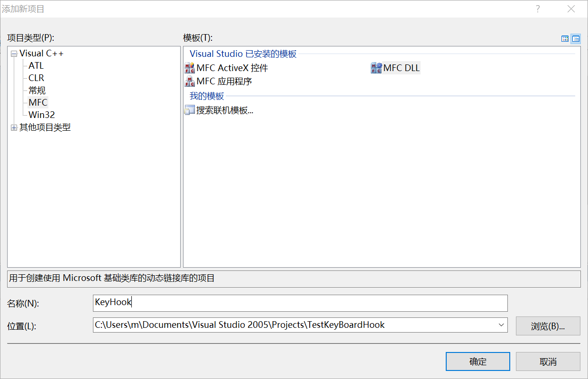Click 浏览(B)... to browse location
This screenshot has width=588, height=379.
tap(548, 326)
